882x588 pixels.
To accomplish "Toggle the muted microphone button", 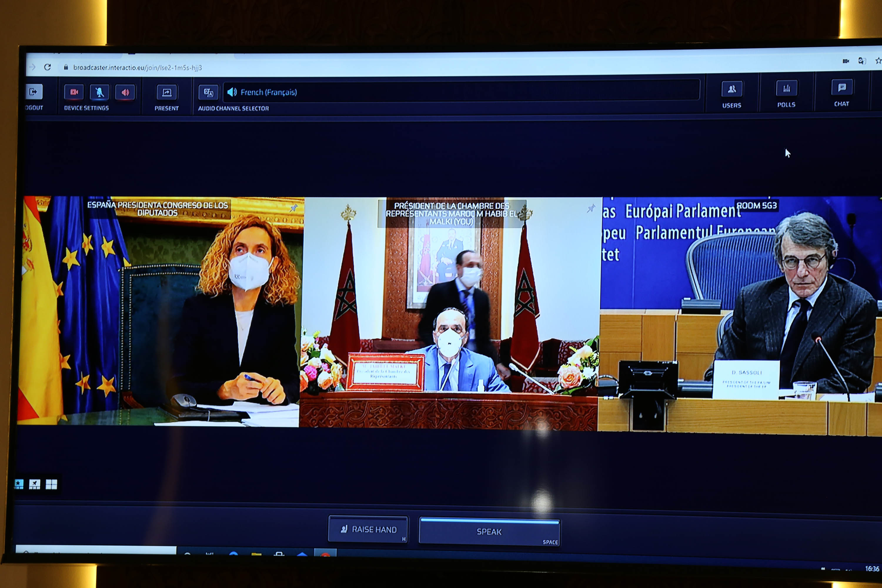I will coord(99,92).
